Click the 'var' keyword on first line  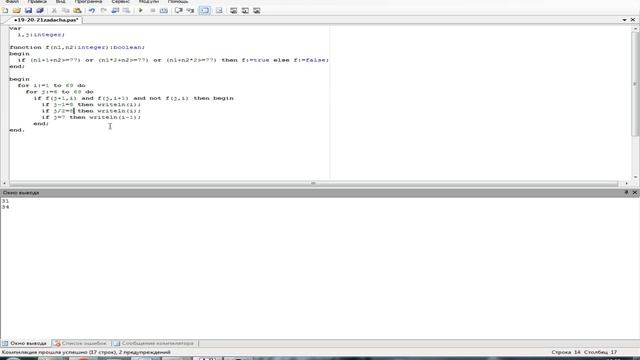[16, 28]
